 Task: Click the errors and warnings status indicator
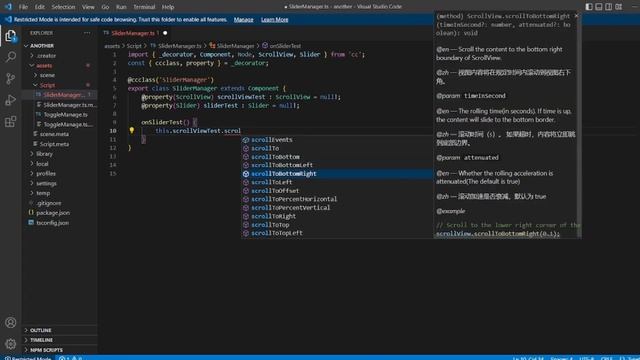(71, 358)
